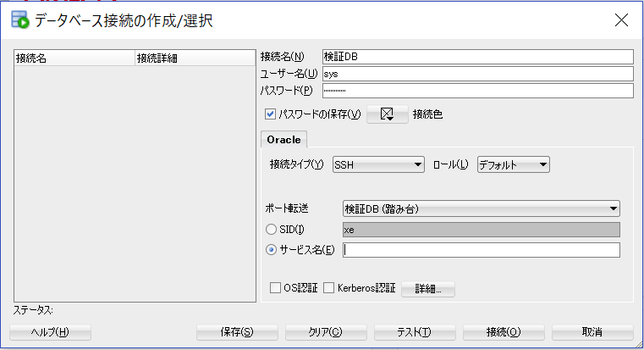Open the ロール dropdown showing デフォルト
Image resolution: width=644 pixels, height=350 pixels.
[514, 164]
